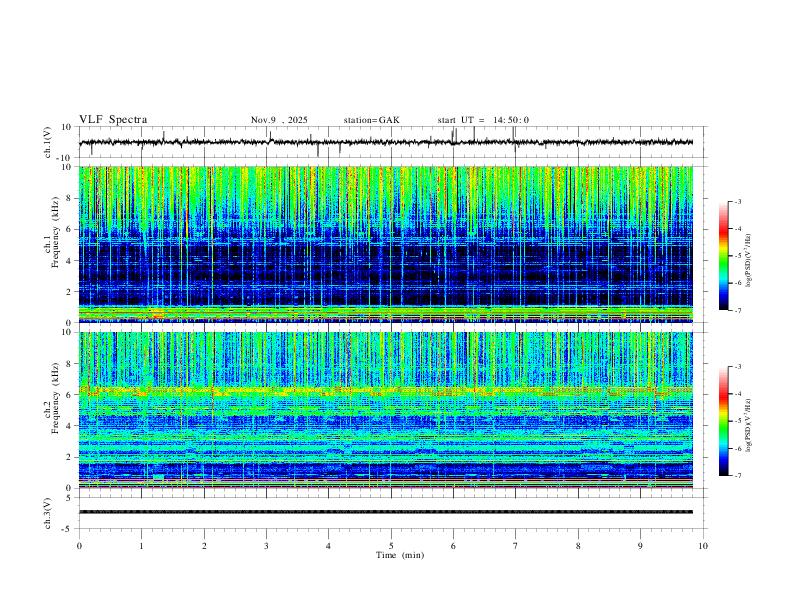
Task: Select the "start UT = 14:50:0" text
Action: coord(483,120)
